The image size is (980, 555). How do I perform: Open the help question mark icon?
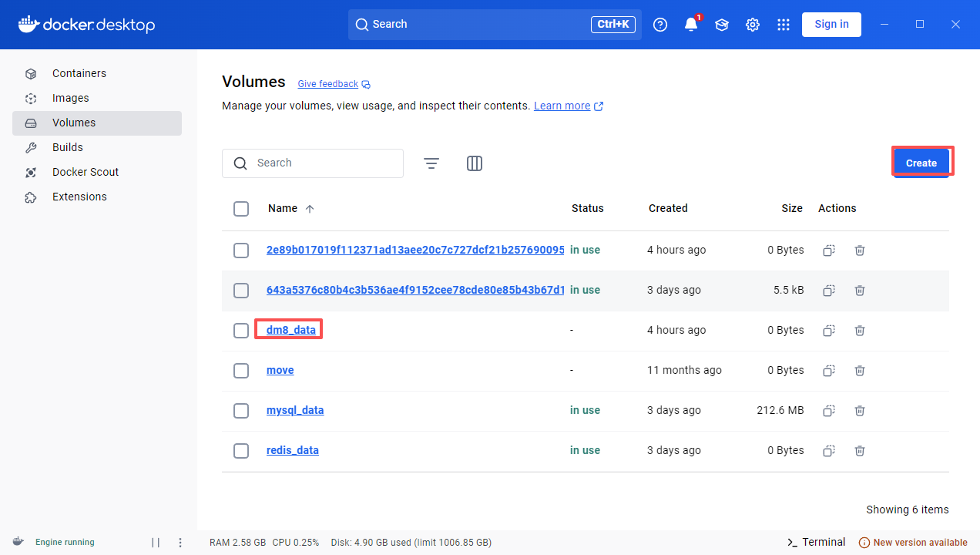point(660,25)
